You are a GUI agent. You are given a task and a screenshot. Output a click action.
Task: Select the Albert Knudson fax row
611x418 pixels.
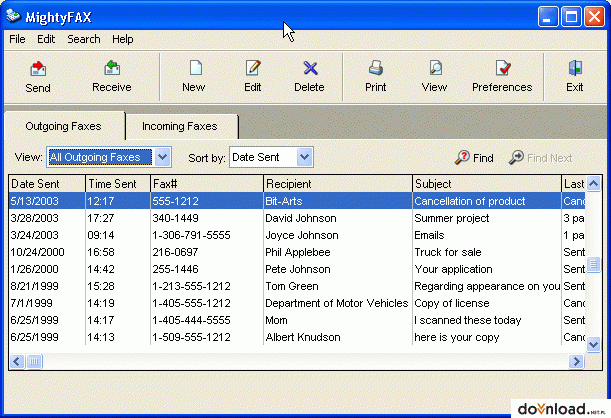(x=297, y=337)
